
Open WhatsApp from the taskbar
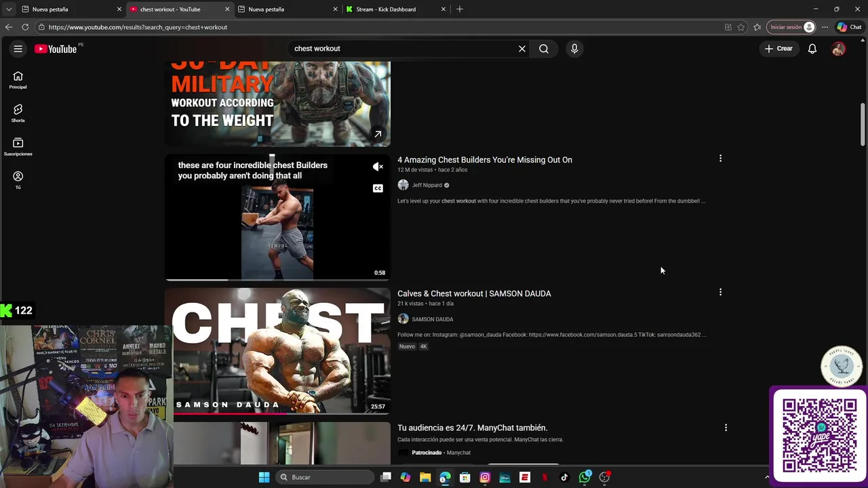585,477
